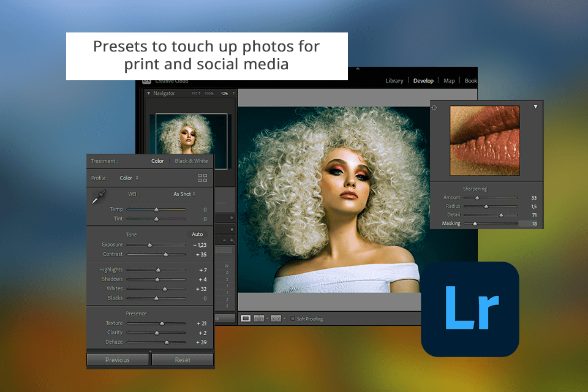This screenshot has width=588, height=392.
Task: Open the Profile Color dropdown
Action: click(129, 178)
